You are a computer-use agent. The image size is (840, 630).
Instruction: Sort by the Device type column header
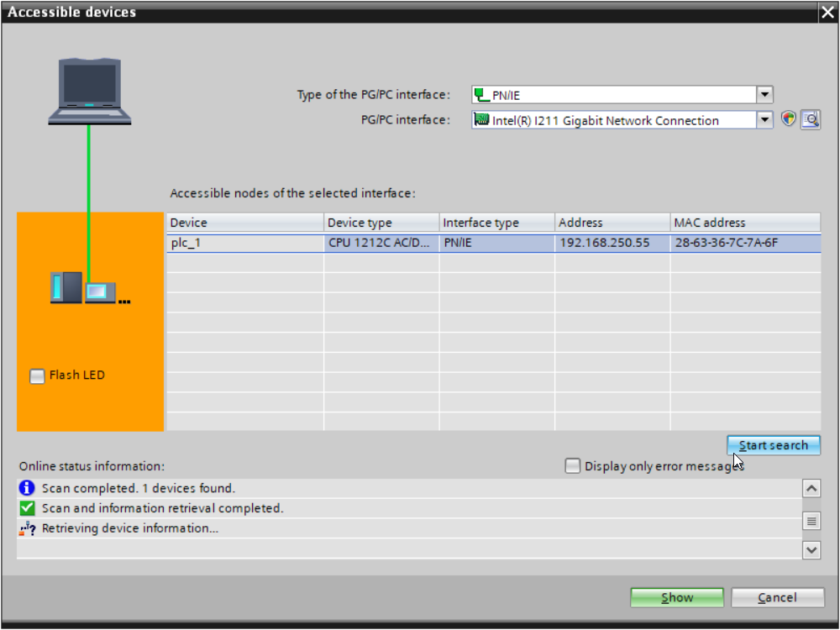click(381, 223)
